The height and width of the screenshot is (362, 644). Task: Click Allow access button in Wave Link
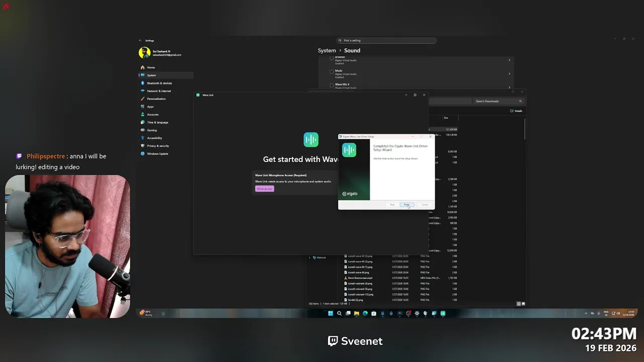point(265,189)
